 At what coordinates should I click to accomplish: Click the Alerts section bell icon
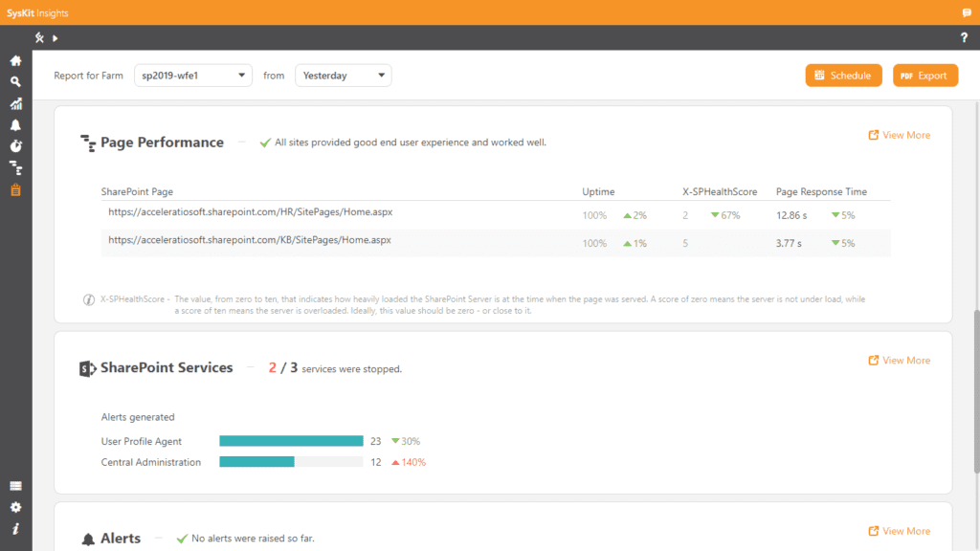tap(88, 539)
